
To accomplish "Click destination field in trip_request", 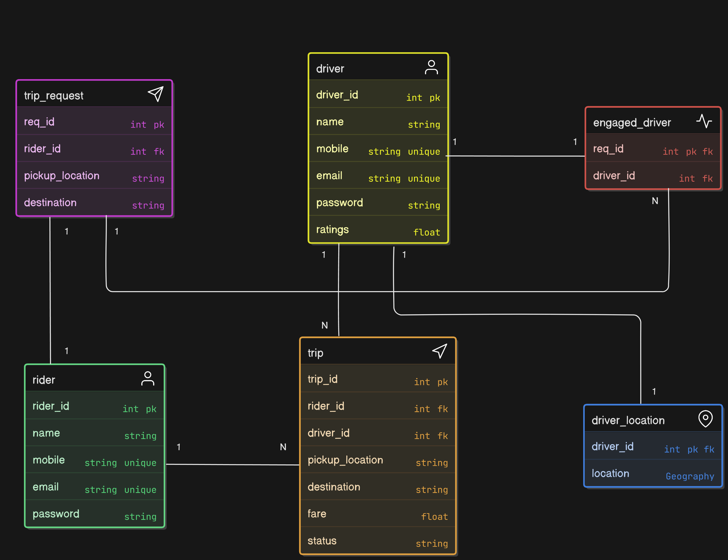I will (94, 202).
